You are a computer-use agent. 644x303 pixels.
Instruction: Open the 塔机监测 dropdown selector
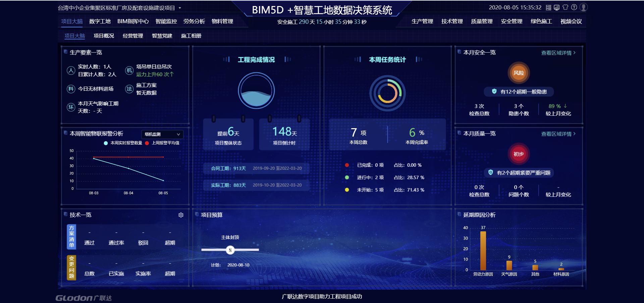pyautogui.click(x=162, y=134)
